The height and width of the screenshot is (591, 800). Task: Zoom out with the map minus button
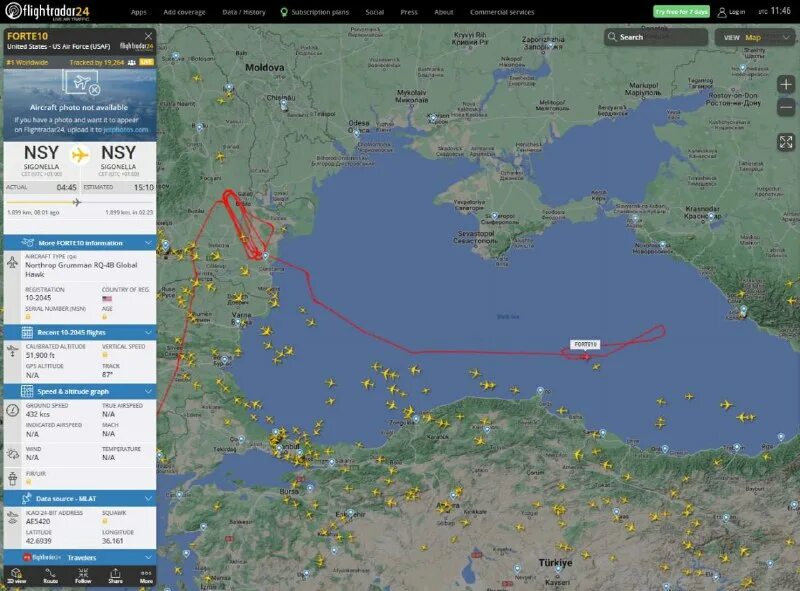pos(786,106)
